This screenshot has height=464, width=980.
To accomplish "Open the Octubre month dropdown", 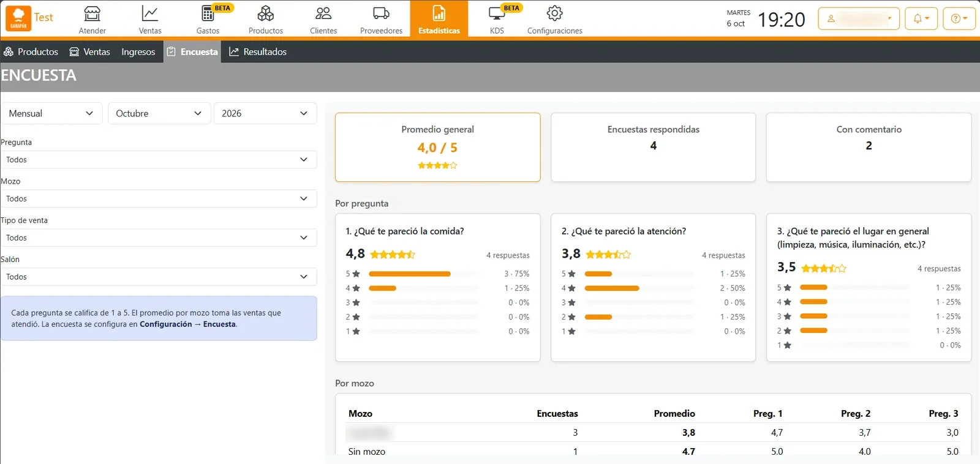I will [x=159, y=113].
